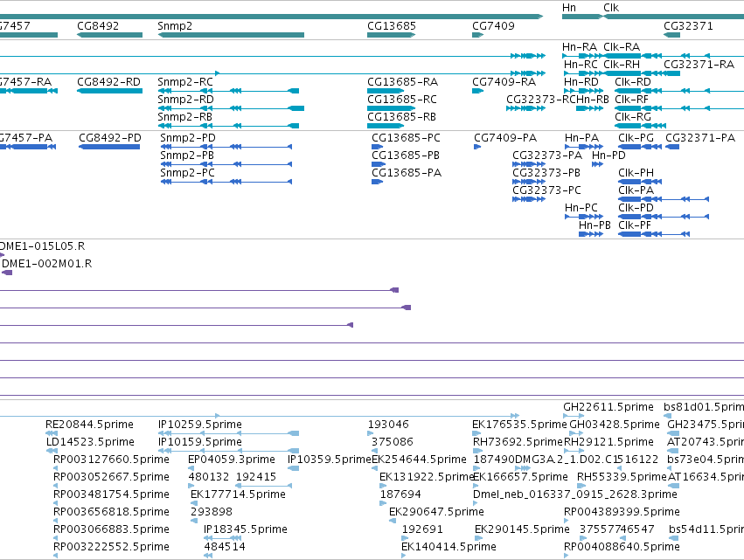744x560 pixels.
Task: Click the CG13685 gene label
Action: coord(392,25)
